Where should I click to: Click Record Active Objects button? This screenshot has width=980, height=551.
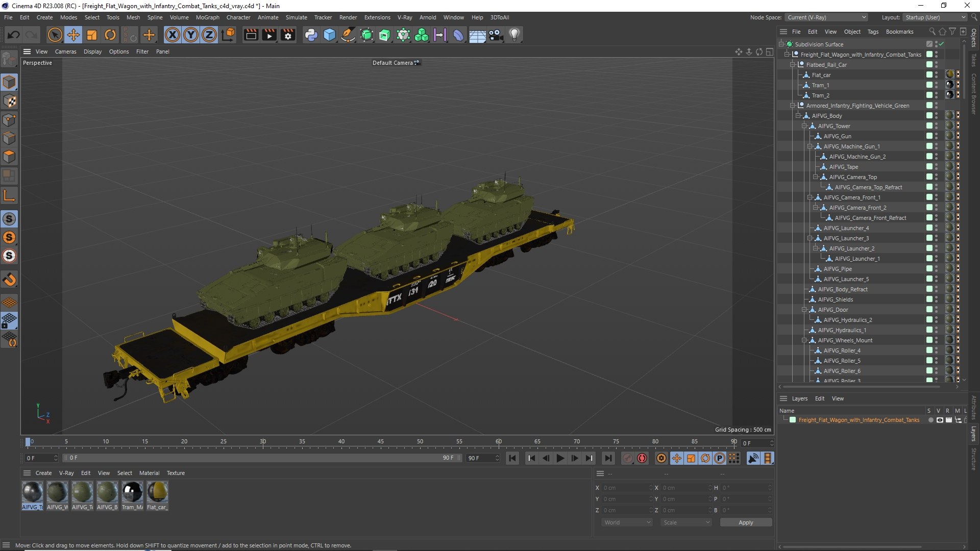628,458
